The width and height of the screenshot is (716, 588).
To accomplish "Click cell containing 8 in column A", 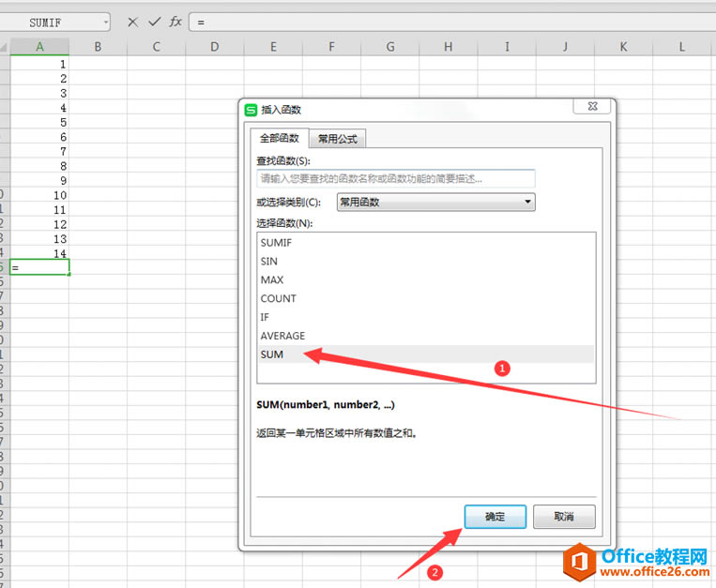I will pos(39,166).
